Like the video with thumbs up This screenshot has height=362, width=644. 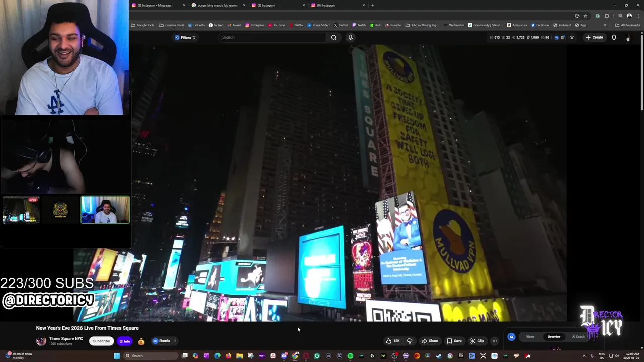coord(393,341)
